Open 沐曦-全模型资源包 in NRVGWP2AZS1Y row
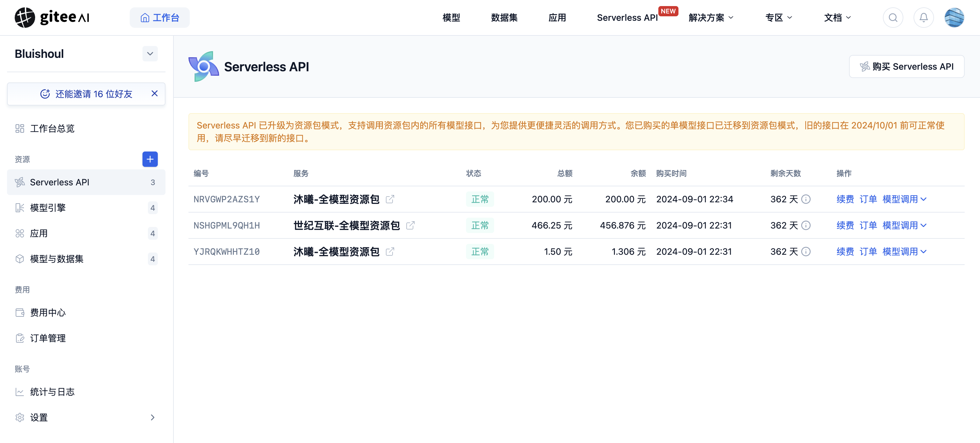 click(x=336, y=199)
